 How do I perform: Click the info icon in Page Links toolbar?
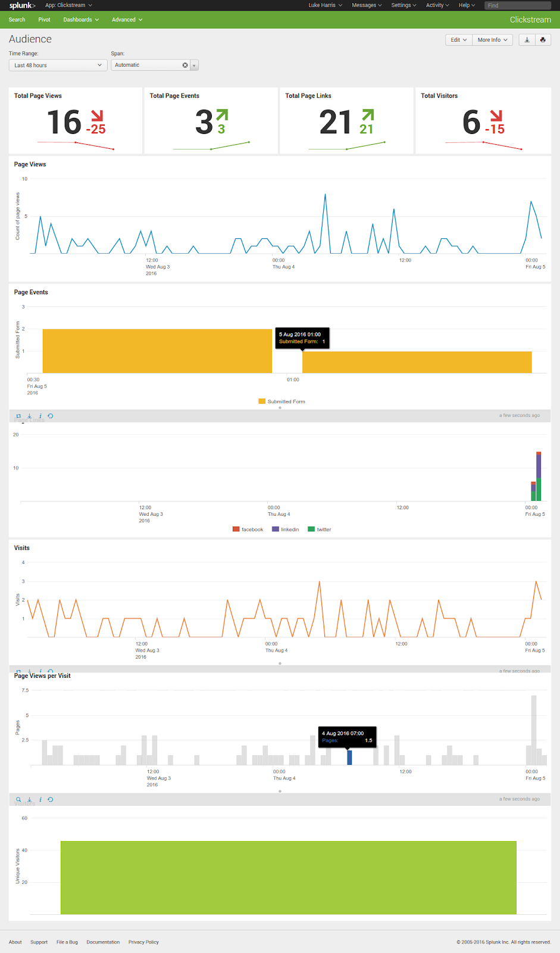click(40, 416)
